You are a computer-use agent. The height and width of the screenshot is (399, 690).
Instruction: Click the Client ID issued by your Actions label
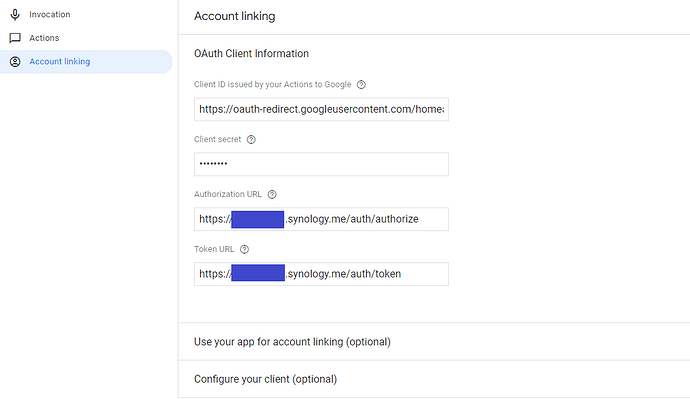[272, 84]
